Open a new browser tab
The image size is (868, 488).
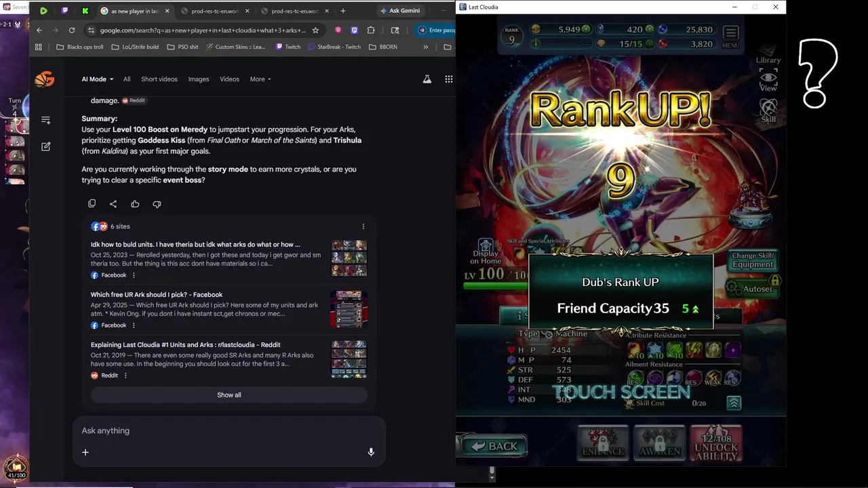pos(343,11)
